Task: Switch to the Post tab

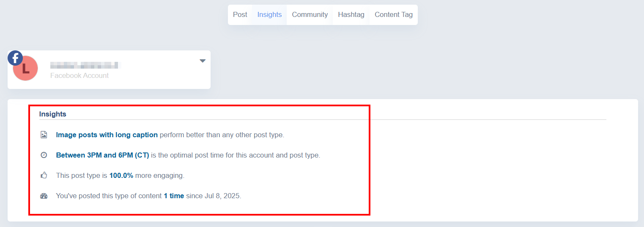Action: pos(240,15)
